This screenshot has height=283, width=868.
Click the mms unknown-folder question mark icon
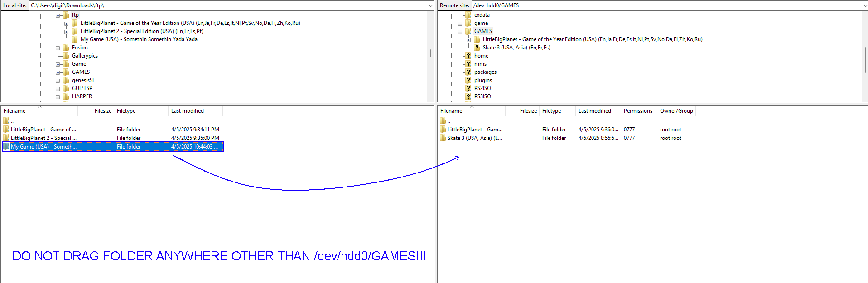click(x=468, y=64)
